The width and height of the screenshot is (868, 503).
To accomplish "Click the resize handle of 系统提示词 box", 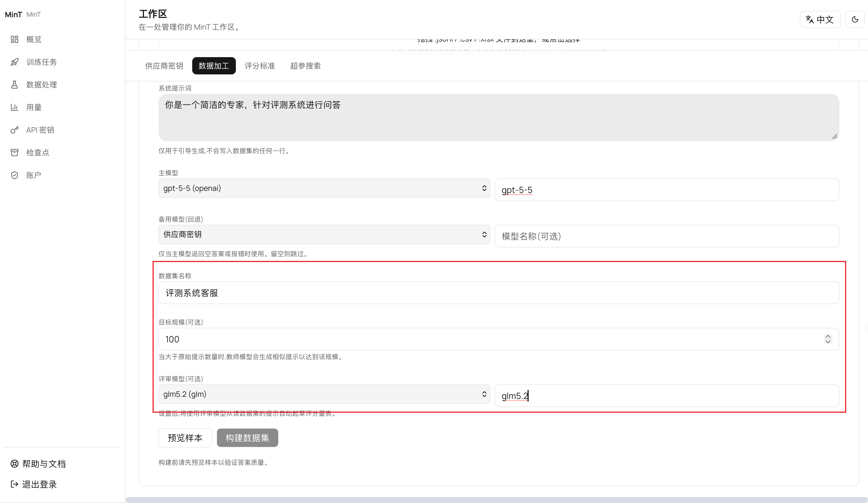I will (x=835, y=137).
